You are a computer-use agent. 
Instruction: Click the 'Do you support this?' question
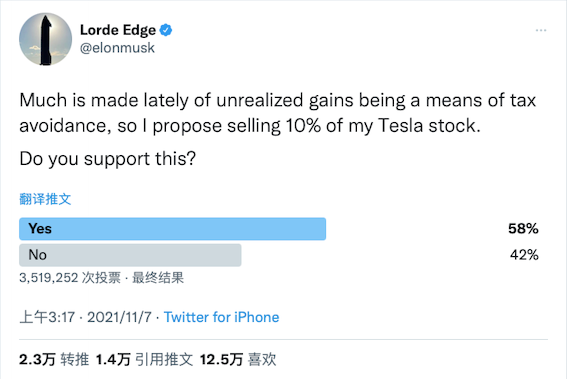tap(107, 159)
